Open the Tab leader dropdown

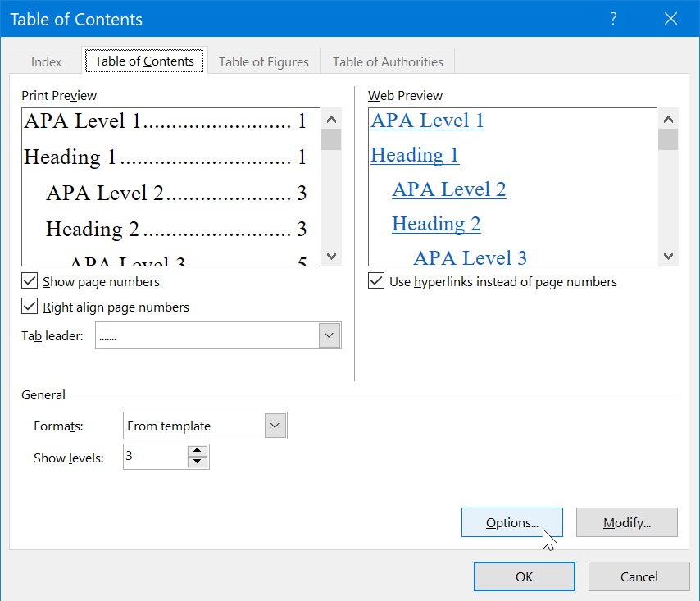click(329, 335)
